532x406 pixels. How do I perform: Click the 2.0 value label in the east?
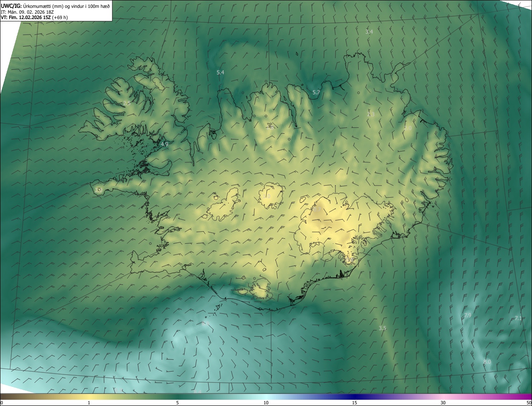408,129
